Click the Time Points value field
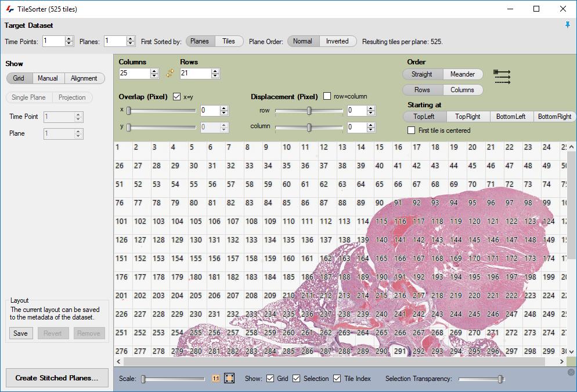The image size is (577, 392). (x=54, y=41)
